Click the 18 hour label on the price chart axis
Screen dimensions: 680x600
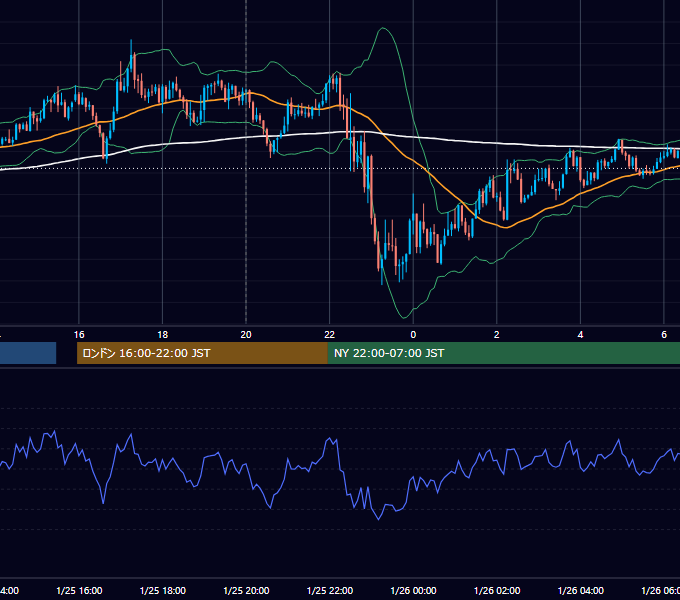click(163, 335)
